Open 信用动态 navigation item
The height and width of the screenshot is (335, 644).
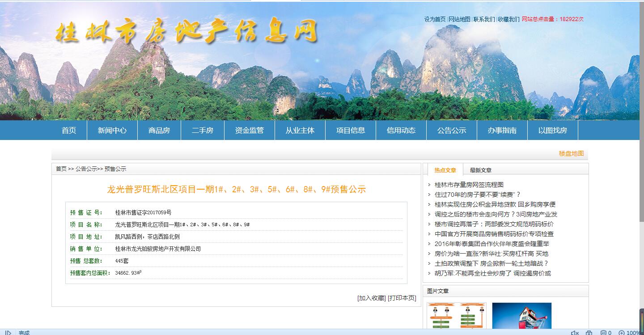(401, 130)
